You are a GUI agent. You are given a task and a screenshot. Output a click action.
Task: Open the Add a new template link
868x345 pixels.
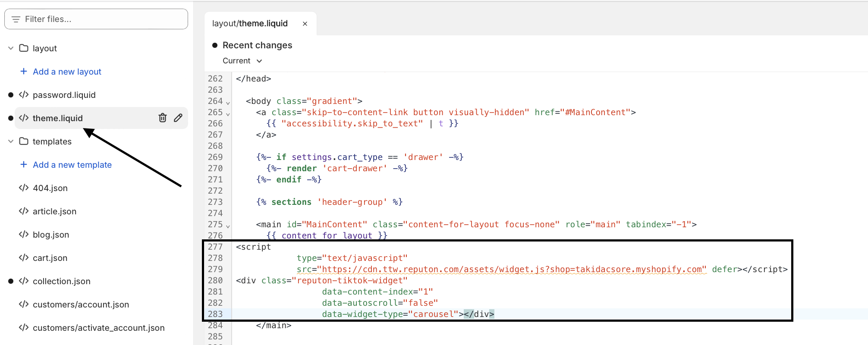tap(72, 165)
